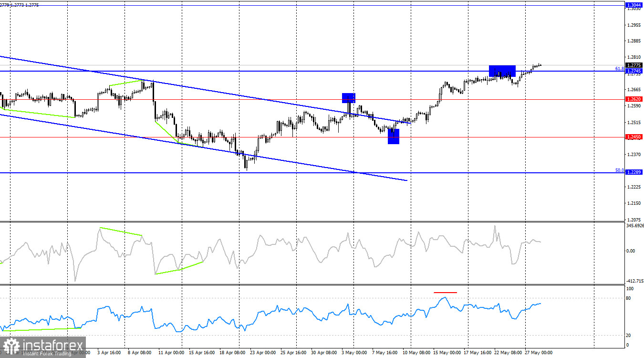Image resolution: width=644 pixels, height=358 pixels.
Task: Click the 1.2665 price axis value
Action: point(634,89)
